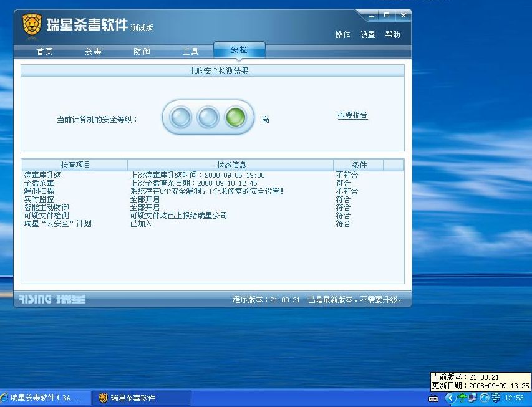The height and width of the screenshot is (407, 532).
Task: Select the 实时监控 row
Action: pyautogui.click(x=213, y=199)
